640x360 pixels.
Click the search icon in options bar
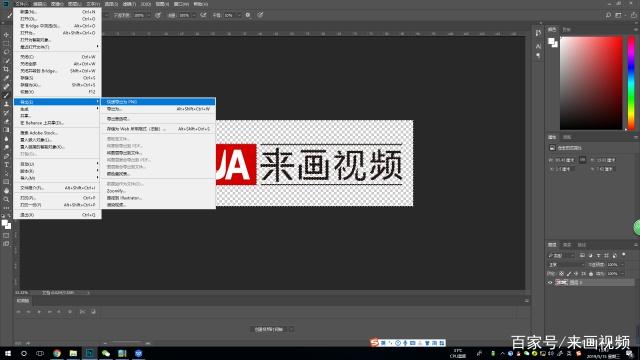(608, 15)
